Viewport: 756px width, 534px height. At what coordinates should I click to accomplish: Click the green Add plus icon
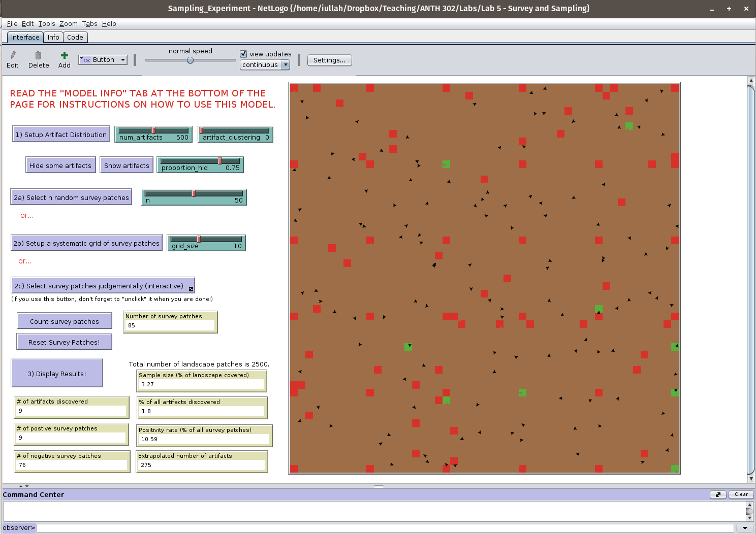coord(64,55)
